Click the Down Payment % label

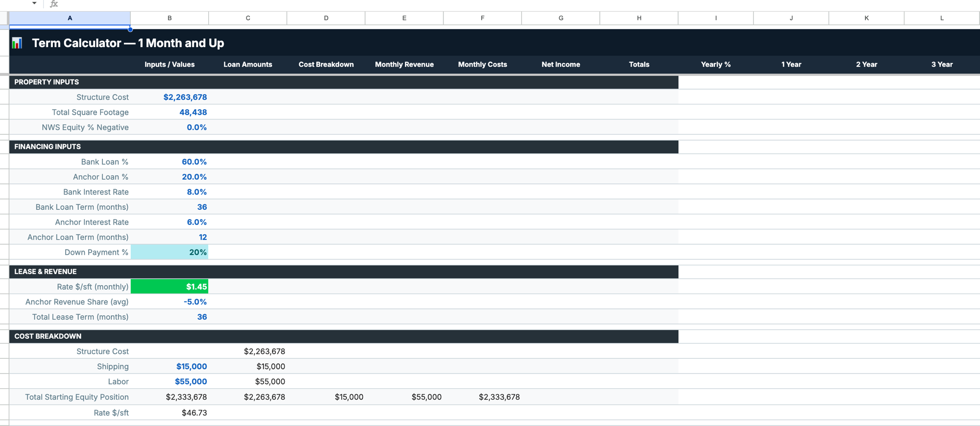pos(97,252)
